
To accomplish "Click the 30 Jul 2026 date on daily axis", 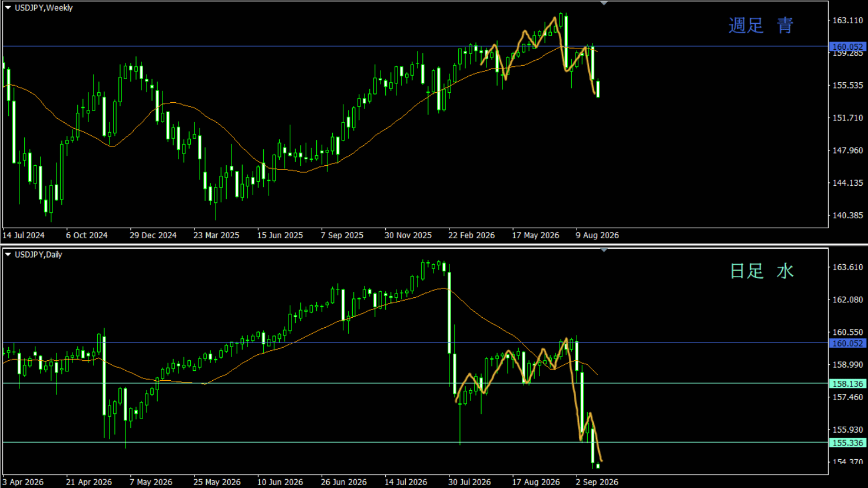I will (x=469, y=482).
